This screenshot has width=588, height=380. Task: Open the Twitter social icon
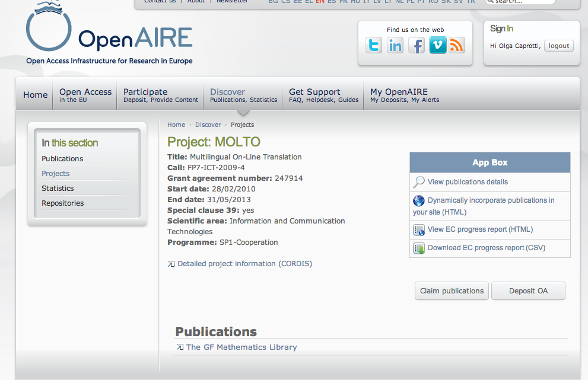tap(374, 45)
